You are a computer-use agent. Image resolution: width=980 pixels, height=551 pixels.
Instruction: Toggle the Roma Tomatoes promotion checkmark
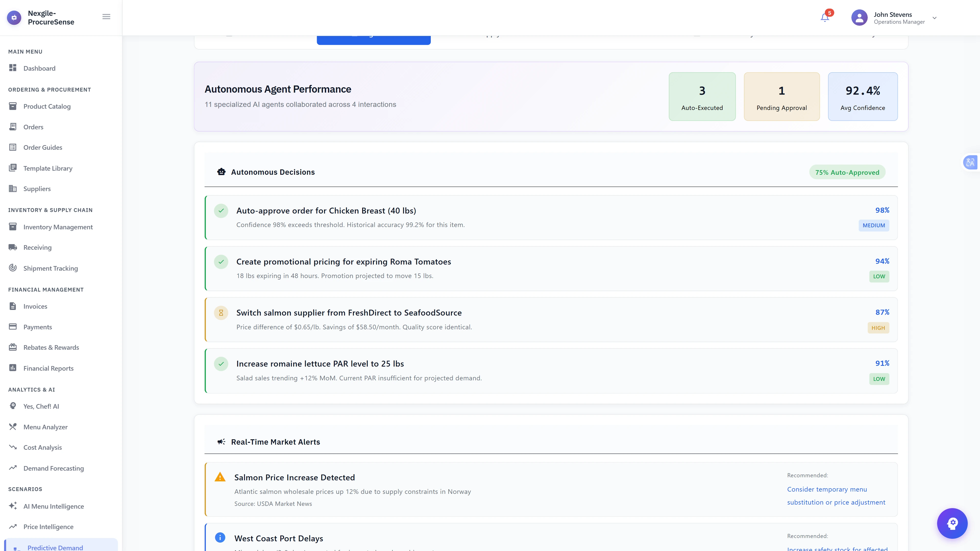tap(221, 262)
